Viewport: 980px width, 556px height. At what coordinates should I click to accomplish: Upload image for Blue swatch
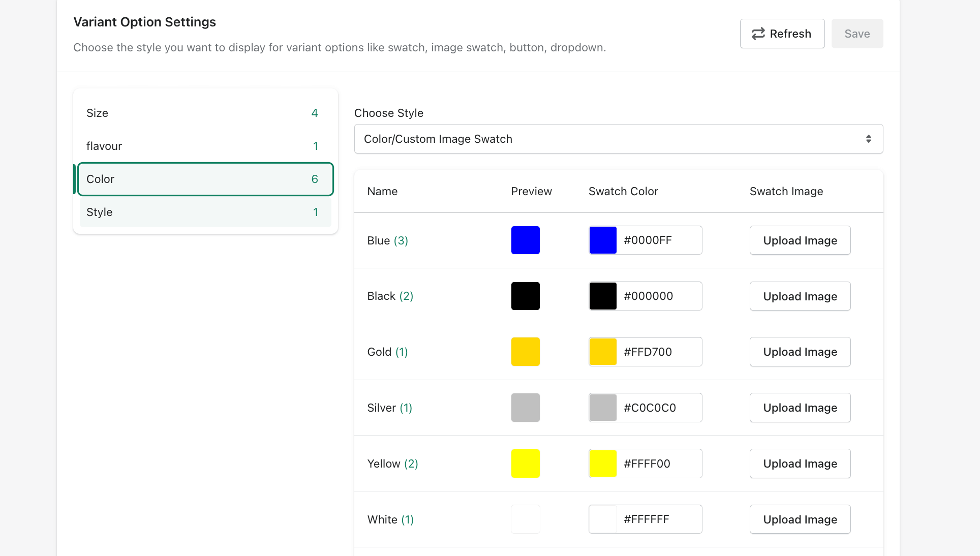(x=800, y=240)
